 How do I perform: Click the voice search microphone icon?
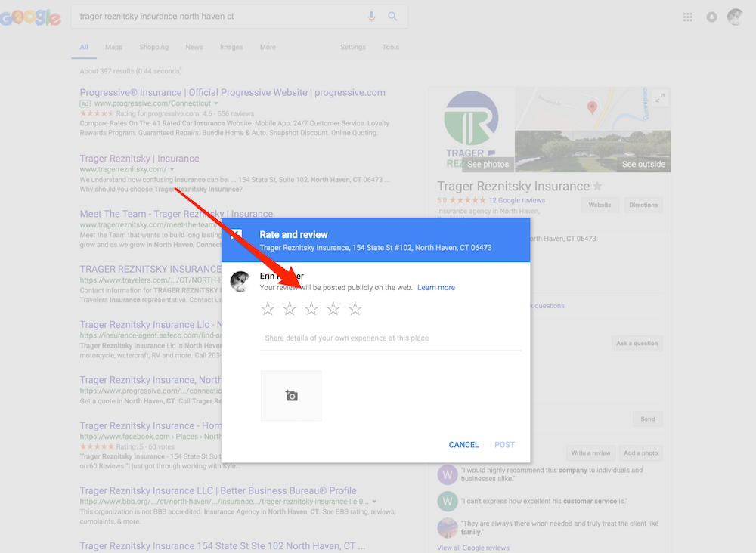coord(371,17)
